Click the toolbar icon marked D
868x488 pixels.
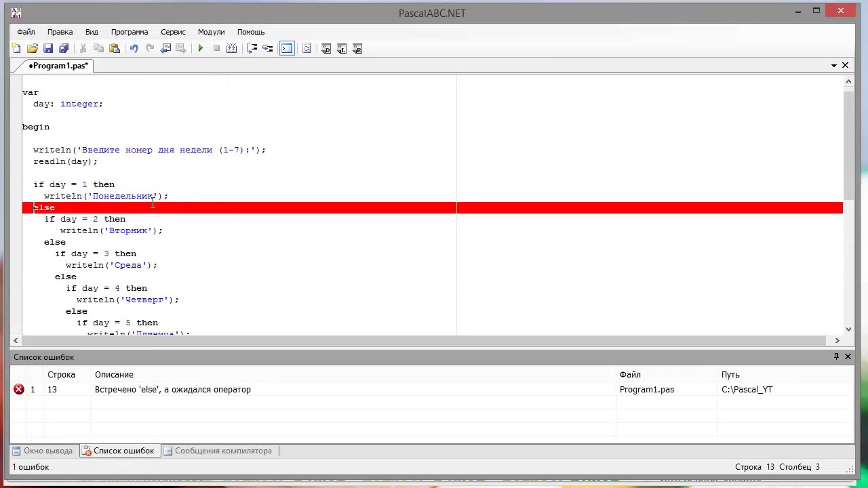326,48
